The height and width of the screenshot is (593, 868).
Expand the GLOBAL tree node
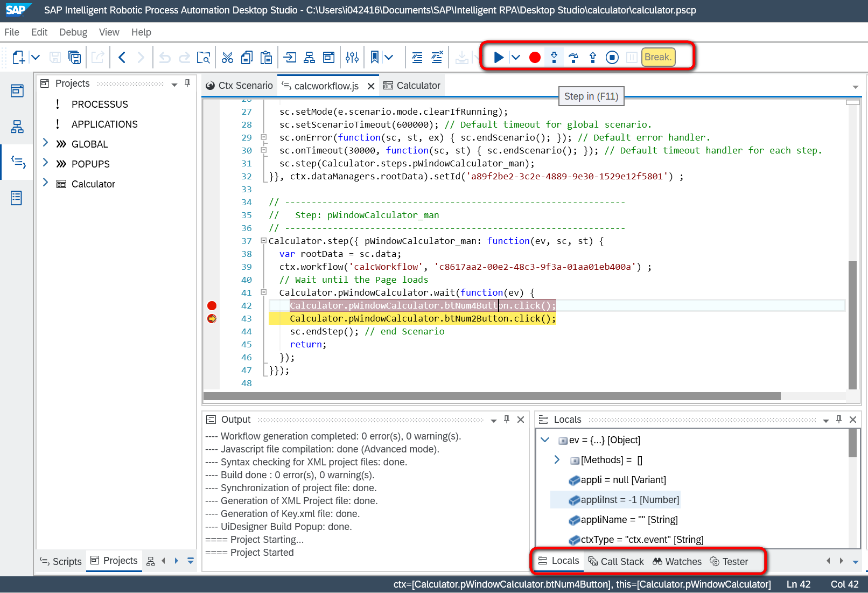(x=45, y=143)
